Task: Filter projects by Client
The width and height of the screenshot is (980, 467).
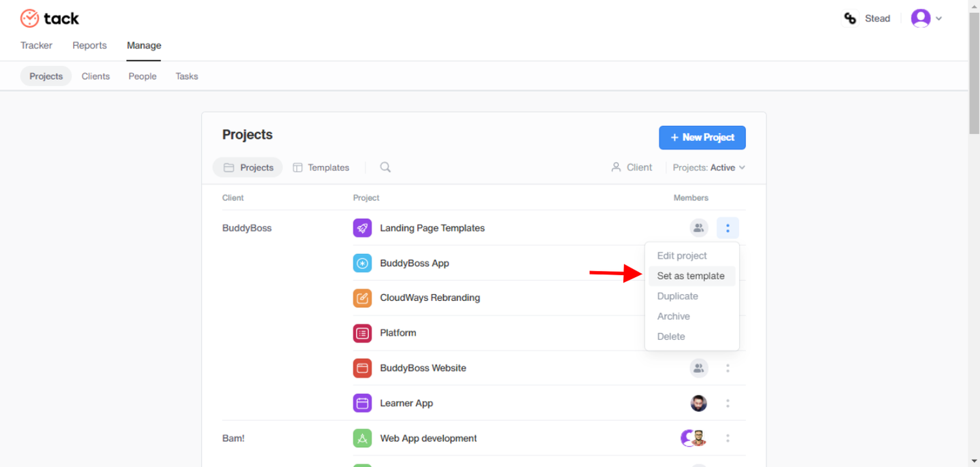Action: pyautogui.click(x=632, y=167)
